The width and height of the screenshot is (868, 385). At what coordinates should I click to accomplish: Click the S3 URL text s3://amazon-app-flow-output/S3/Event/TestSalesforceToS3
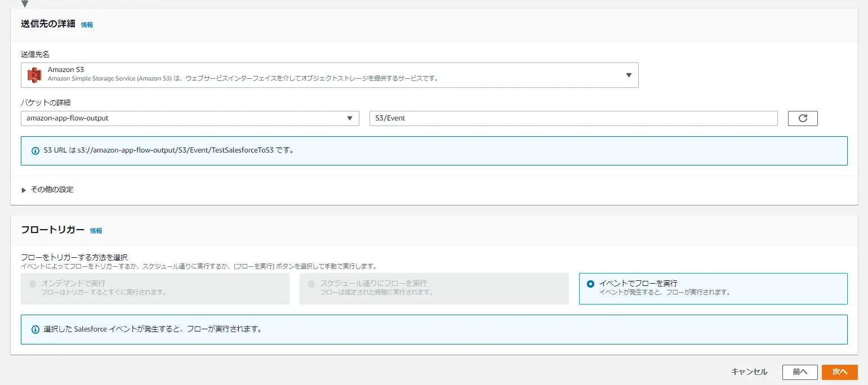pyautogui.click(x=176, y=151)
